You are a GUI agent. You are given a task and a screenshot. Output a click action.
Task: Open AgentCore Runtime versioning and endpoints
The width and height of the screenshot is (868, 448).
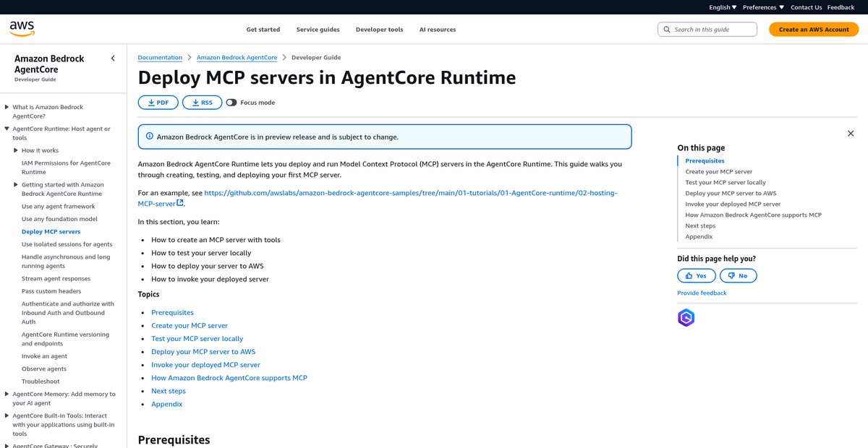[x=65, y=339]
